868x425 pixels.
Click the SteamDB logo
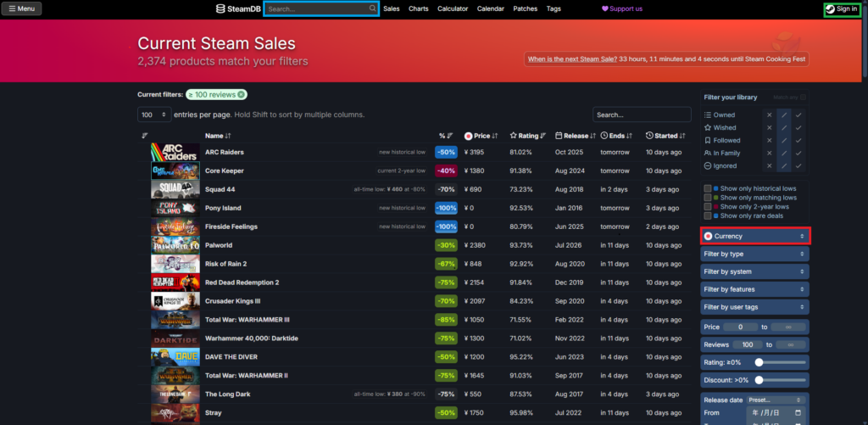(x=238, y=8)
